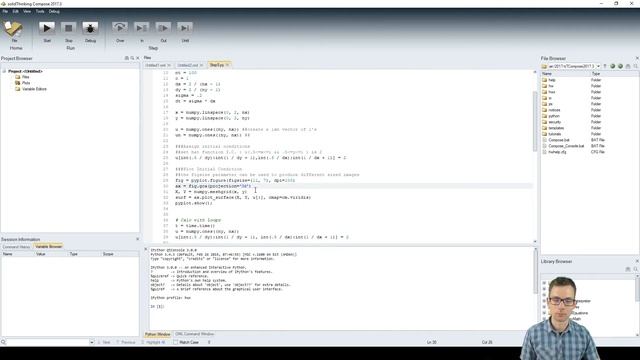Screen dimensions: 640x360
Task: Switch to the OML Command Window tab
Action: point(194,334)
